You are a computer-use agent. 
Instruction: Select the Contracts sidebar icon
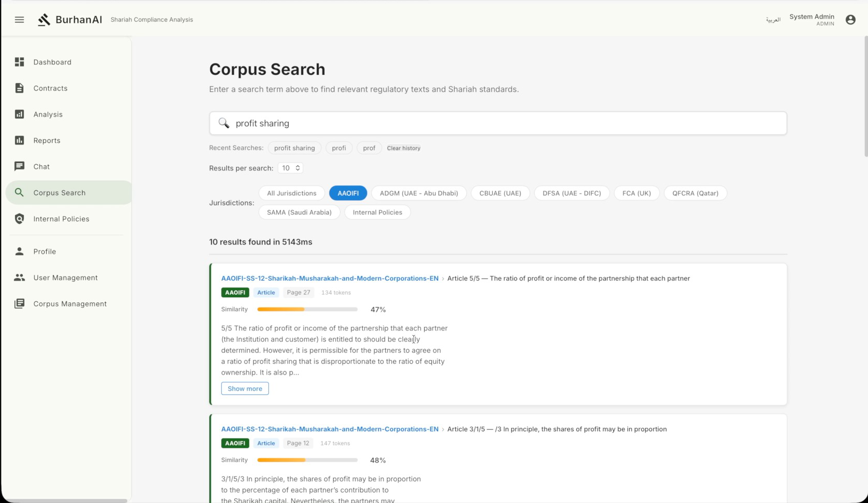[x=19, y=88]
